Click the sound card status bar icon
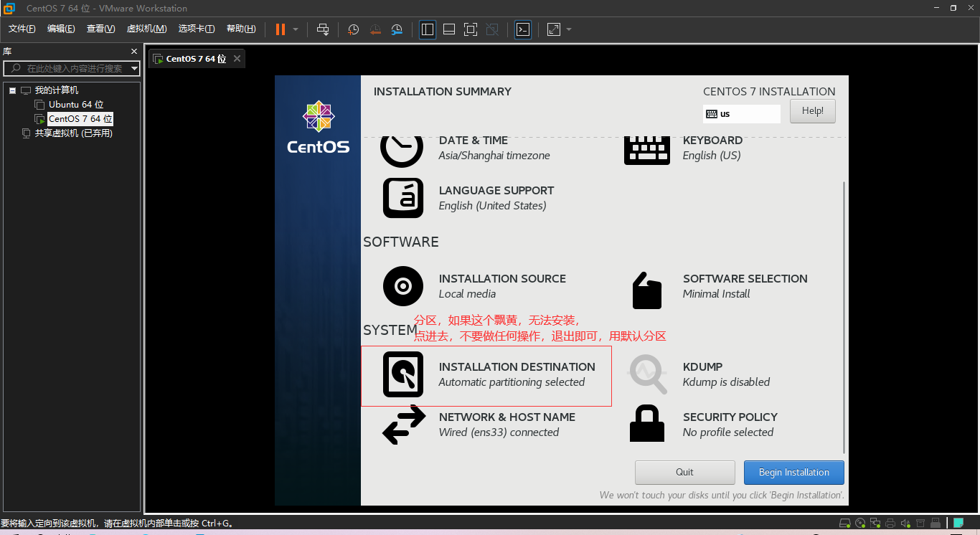 coord(905,524)
